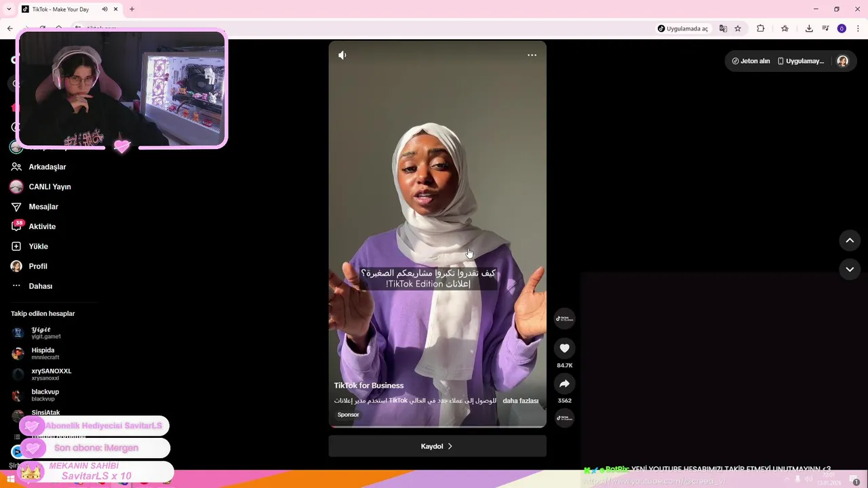This screenshot has width=868, height=488.
Task: Open the taskbar volume speaker icon
Action: click(808, 479)
